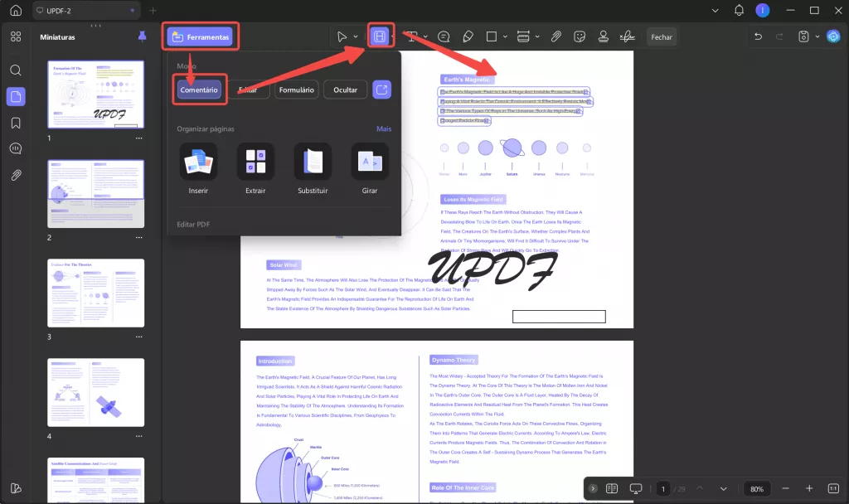Open page 3 thumbnail
The width and height of the screenshot is (849, 504).
[96, 293]
